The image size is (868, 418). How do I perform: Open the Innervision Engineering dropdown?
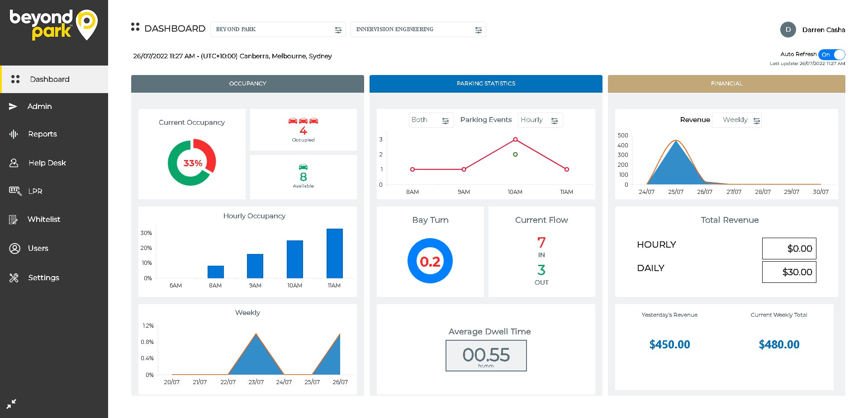point(418,29)
